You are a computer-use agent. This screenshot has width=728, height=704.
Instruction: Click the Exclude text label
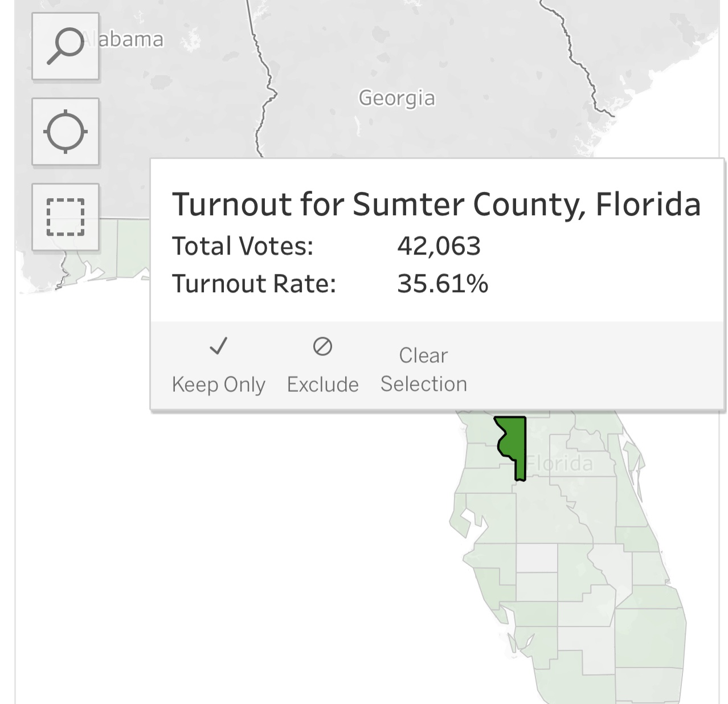coord(322,384)
